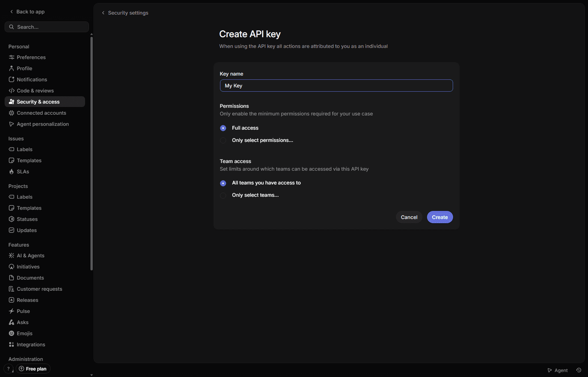Select All teams you have access to
This screenshot has height=377, width=588.
223,183
